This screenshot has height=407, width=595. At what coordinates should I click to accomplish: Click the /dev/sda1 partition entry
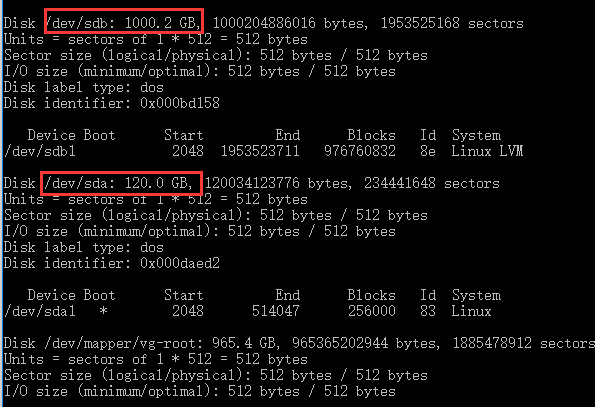pyautogui.click(x=40, y=311)
